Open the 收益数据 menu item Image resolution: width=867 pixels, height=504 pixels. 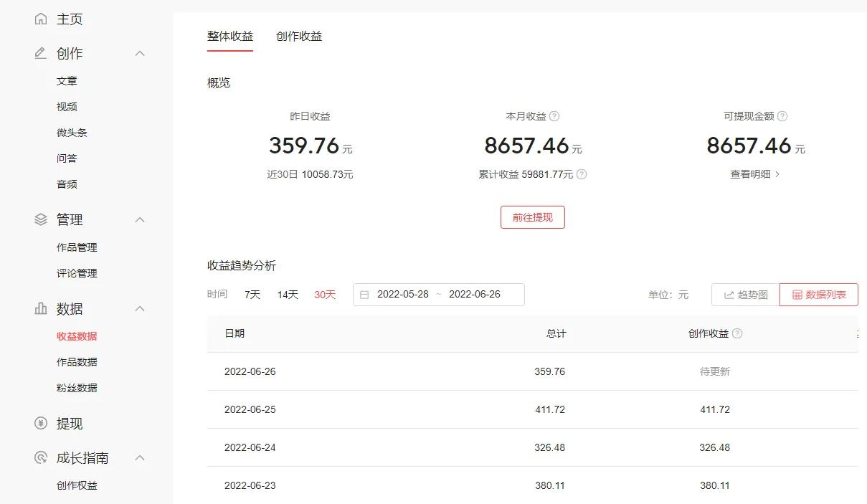click(77, 335)
